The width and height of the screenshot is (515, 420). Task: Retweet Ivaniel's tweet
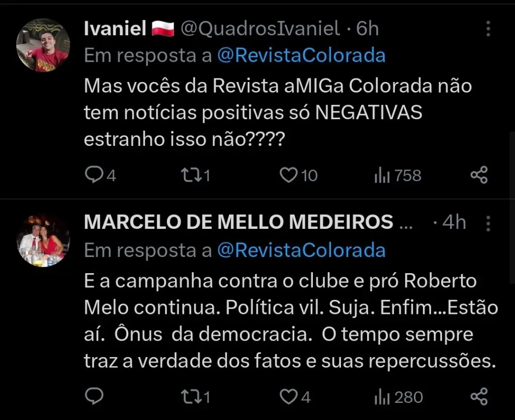click(189, 175)
